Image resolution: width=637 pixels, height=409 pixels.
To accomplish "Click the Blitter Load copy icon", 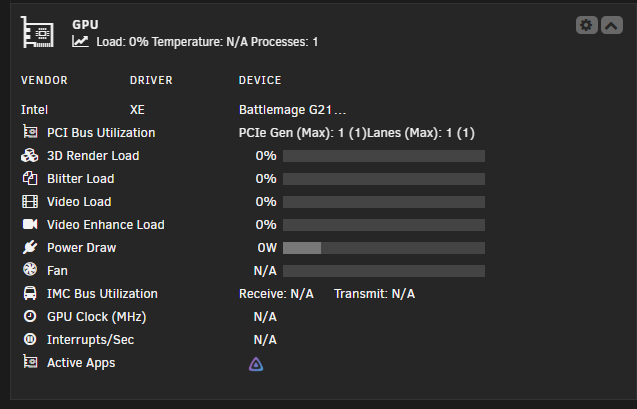I will point(30,178).
